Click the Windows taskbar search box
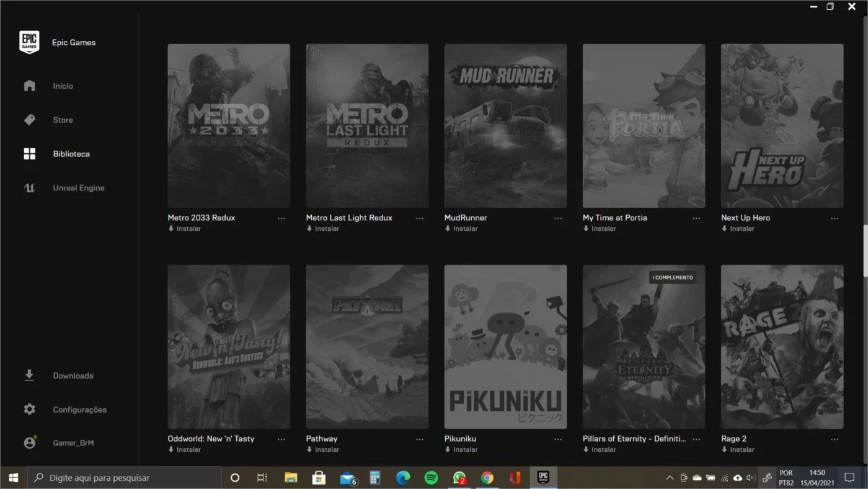868x489 pixels. coord(124,478)
